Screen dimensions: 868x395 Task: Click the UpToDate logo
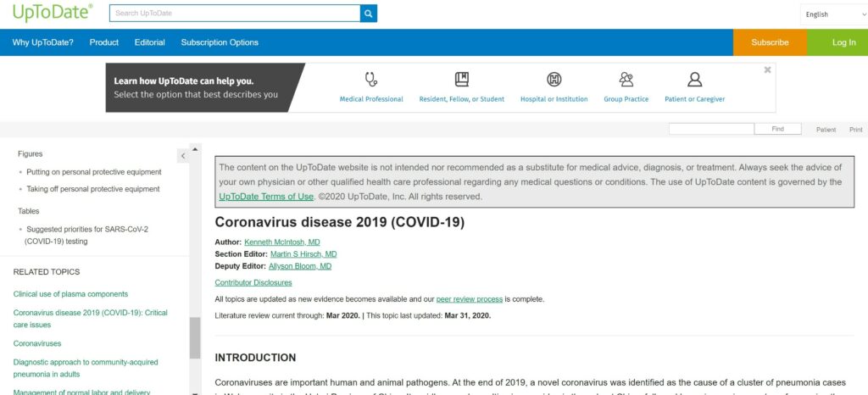(x=53, y=13)
